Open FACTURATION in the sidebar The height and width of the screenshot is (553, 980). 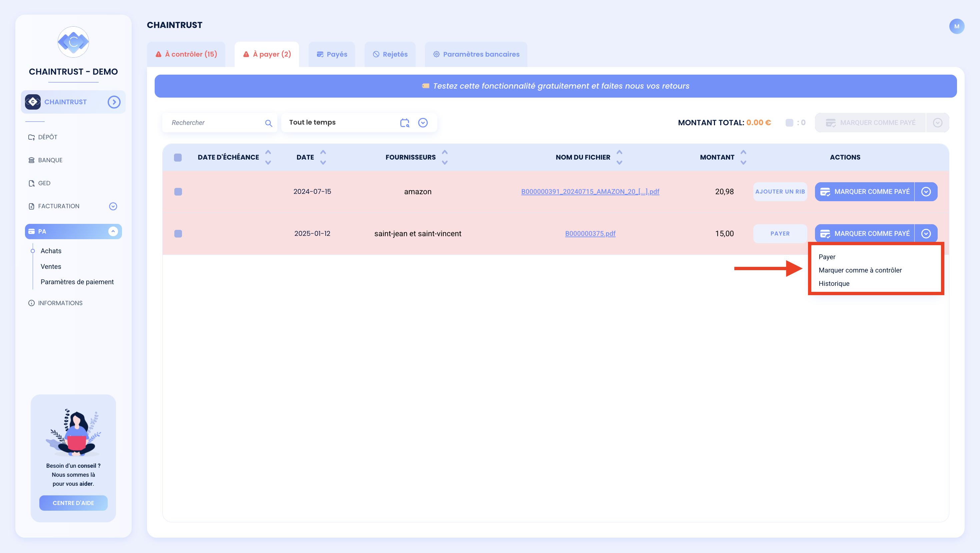coord(54,206)
